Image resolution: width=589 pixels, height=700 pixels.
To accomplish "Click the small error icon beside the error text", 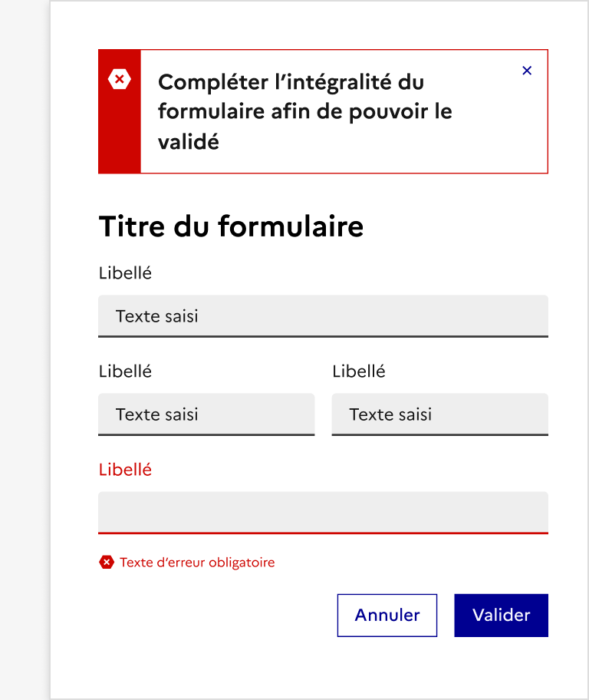I will [x=107, y=563].
